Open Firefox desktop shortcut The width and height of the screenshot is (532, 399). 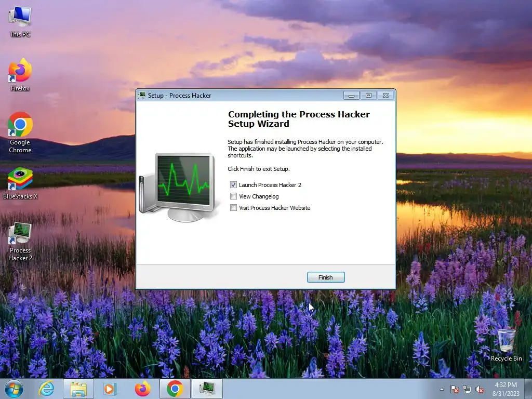(20, 75)
